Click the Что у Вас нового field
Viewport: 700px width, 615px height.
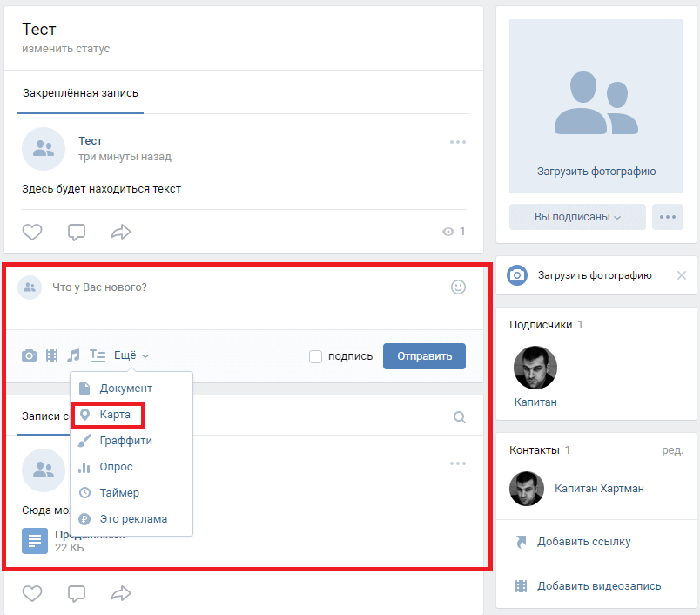tap(244, 287)
